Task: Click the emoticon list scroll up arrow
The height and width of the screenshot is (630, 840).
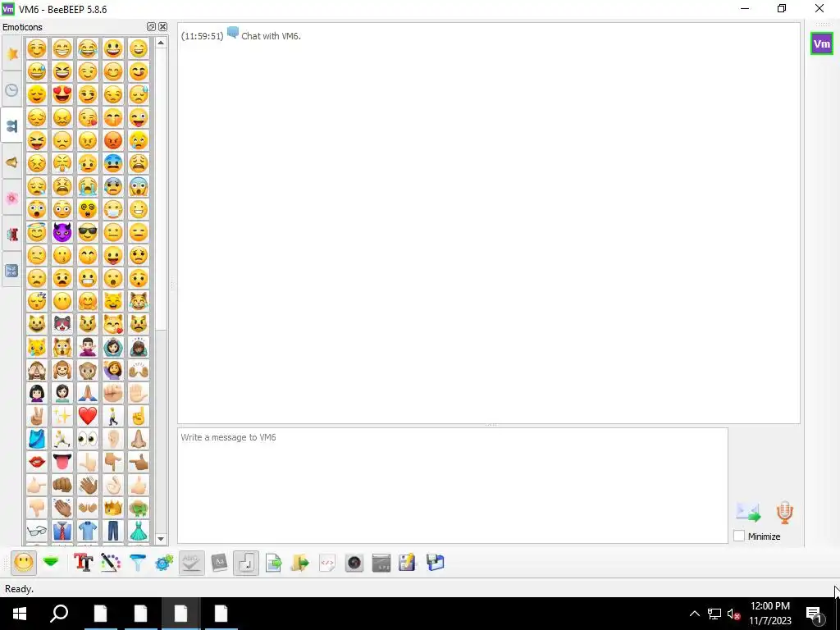Action: pyautogui.click(x=161, y=43)
